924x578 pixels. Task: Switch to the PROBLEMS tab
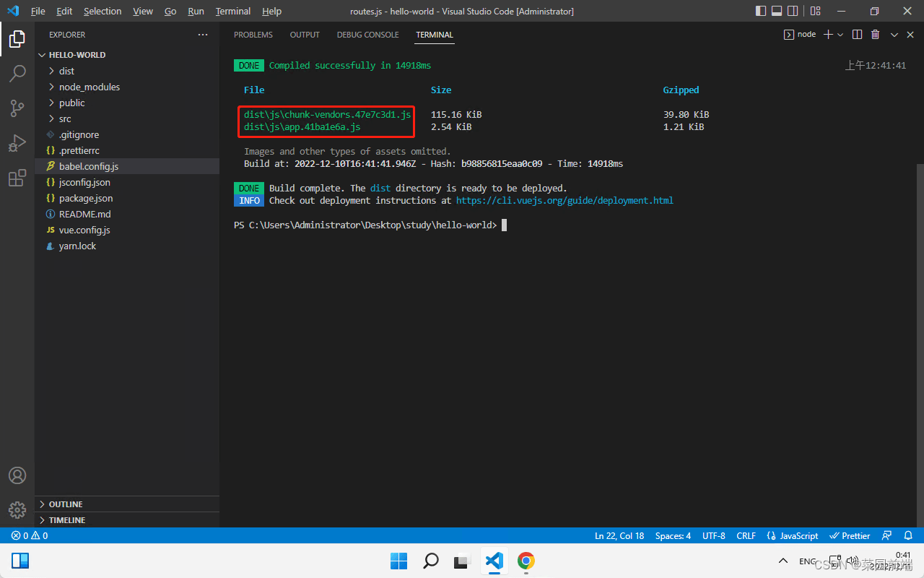coord(253,35)
